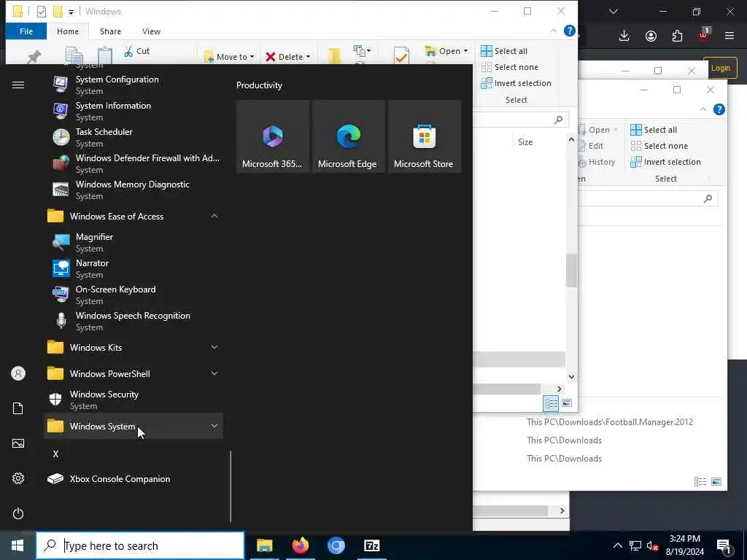Click Select all in back Explorer window
Image resolution: width=747 pixels, height=560 pixels.
coord(654,130)
